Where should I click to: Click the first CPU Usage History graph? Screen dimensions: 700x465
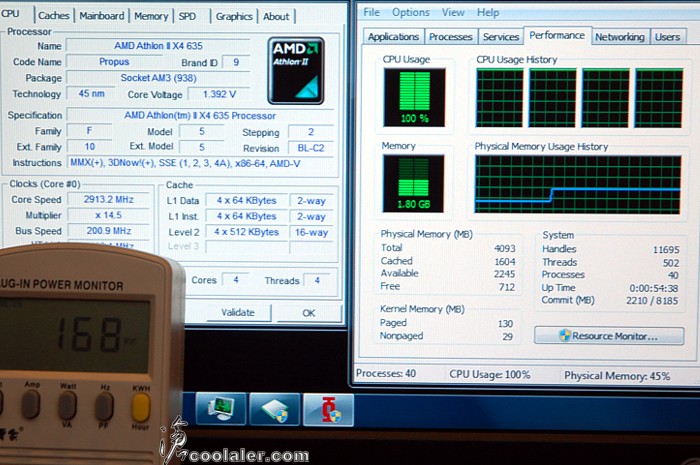pos(499,98)
